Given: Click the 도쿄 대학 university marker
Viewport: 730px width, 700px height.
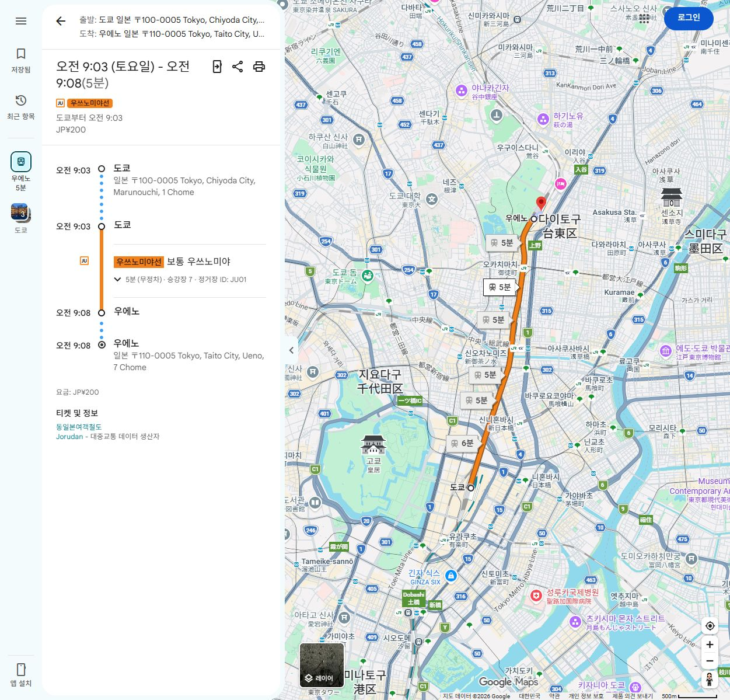Looking at the screenshot, I should [x=432, y=200].
